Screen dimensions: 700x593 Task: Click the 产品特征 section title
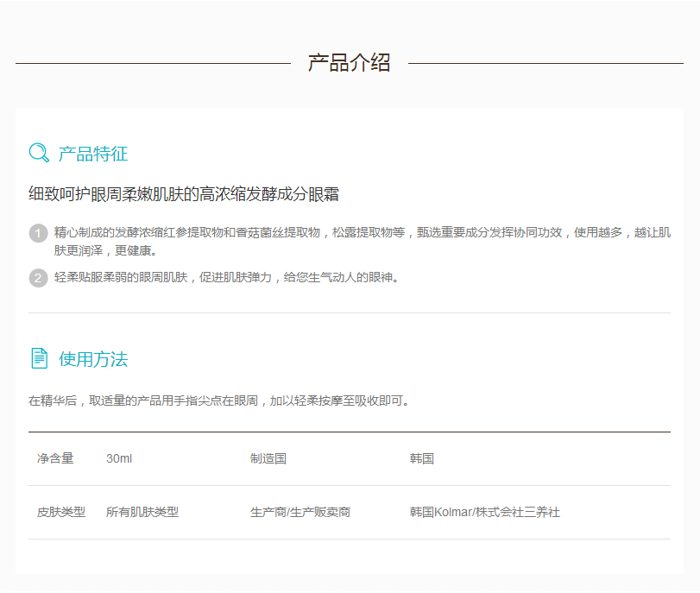(x=93, y=155)
